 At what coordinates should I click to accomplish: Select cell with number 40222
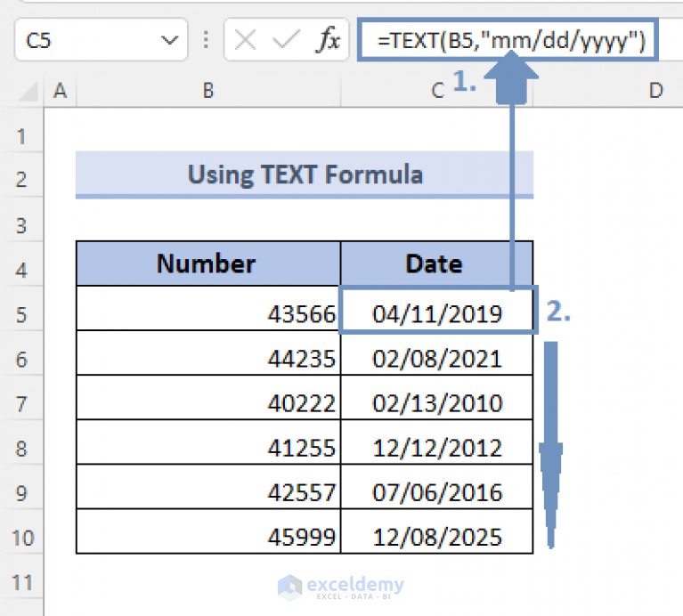[x=208, y=403]
